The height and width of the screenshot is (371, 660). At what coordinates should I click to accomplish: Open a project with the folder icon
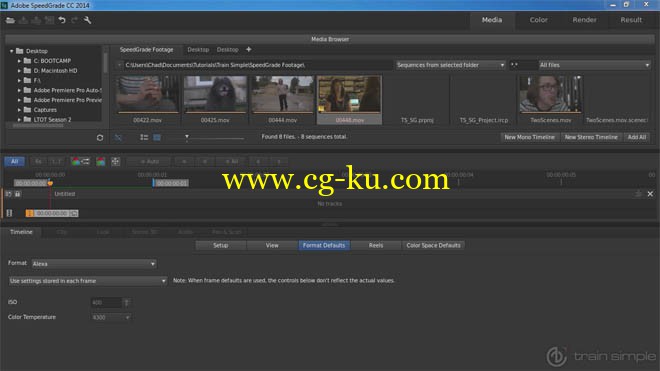[x=10, y=20]
